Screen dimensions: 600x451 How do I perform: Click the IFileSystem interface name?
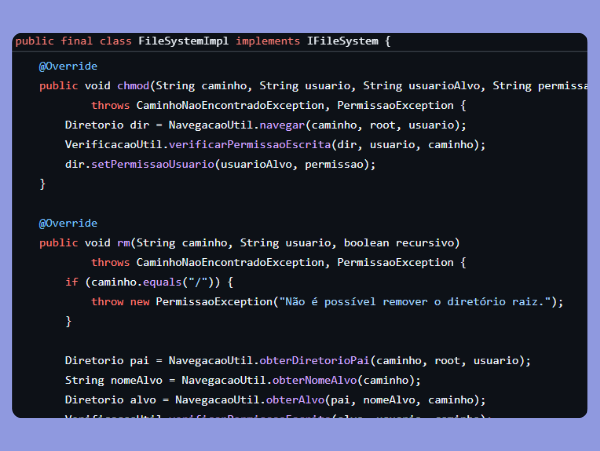[x=344, y=41]
